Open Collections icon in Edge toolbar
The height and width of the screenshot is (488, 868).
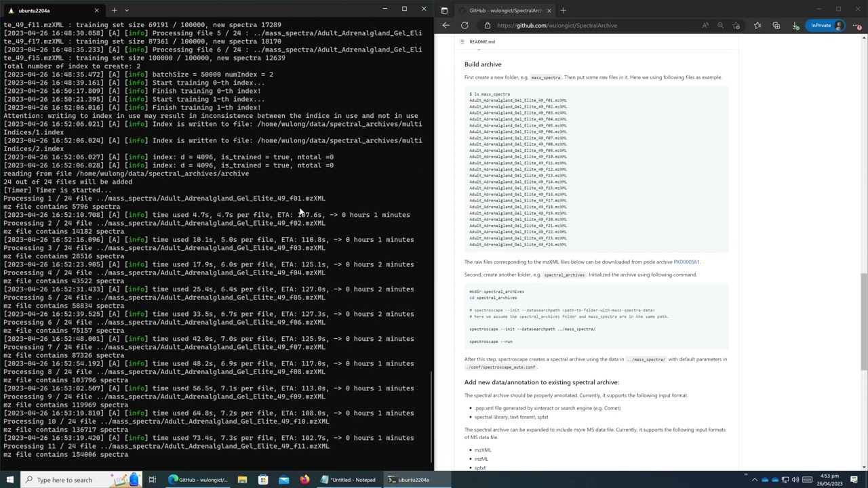click(776, 25)
